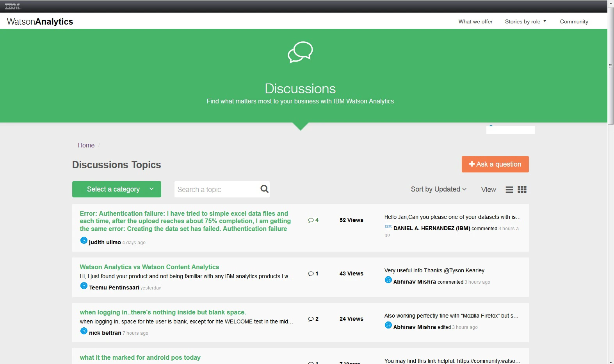Screen dimensions: 614x364
Task: Click nick beltran's avatar icon
Action: tap(84, 331)
